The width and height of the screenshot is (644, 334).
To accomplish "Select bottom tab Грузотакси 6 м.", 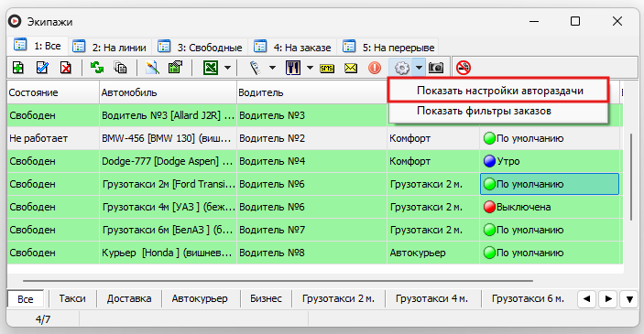I will pos(528,298).
